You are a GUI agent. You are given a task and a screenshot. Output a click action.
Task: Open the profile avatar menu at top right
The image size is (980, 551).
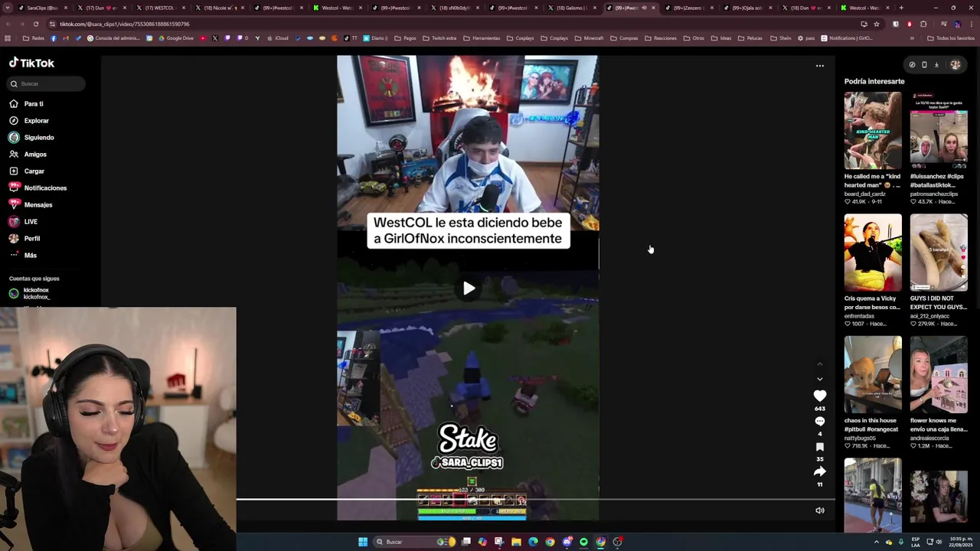point(955,65)
